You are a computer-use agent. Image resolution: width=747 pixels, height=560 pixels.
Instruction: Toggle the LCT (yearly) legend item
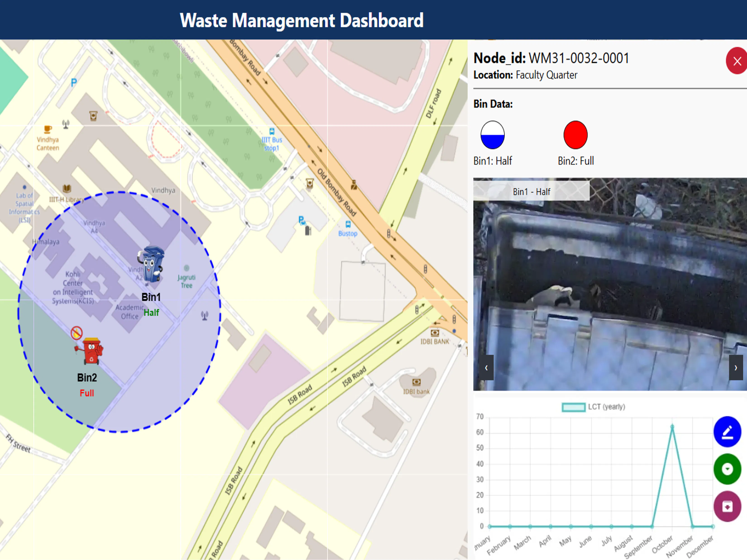point(593,407)
